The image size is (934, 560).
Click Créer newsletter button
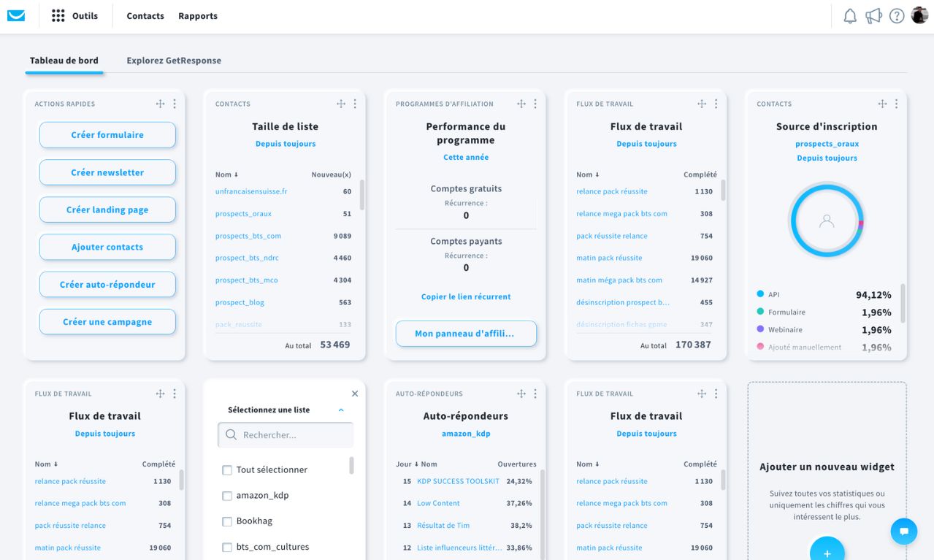point(107,172)
